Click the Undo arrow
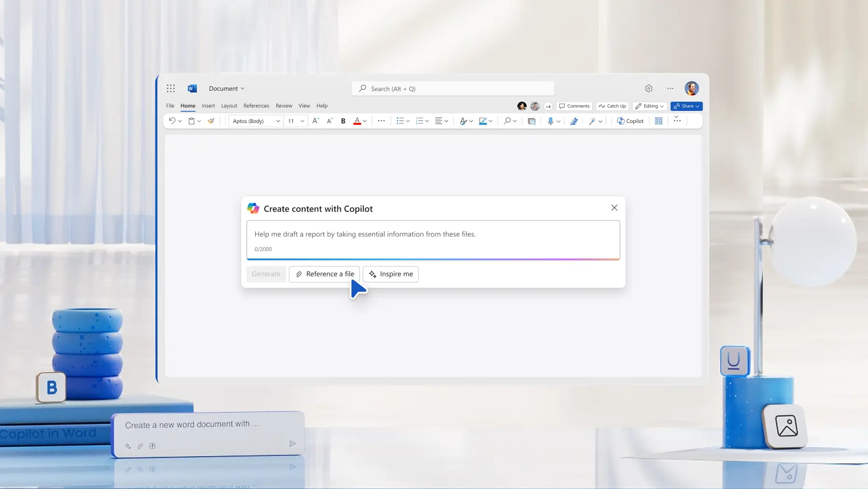This screenshot has height=489, width=868. 172,121
